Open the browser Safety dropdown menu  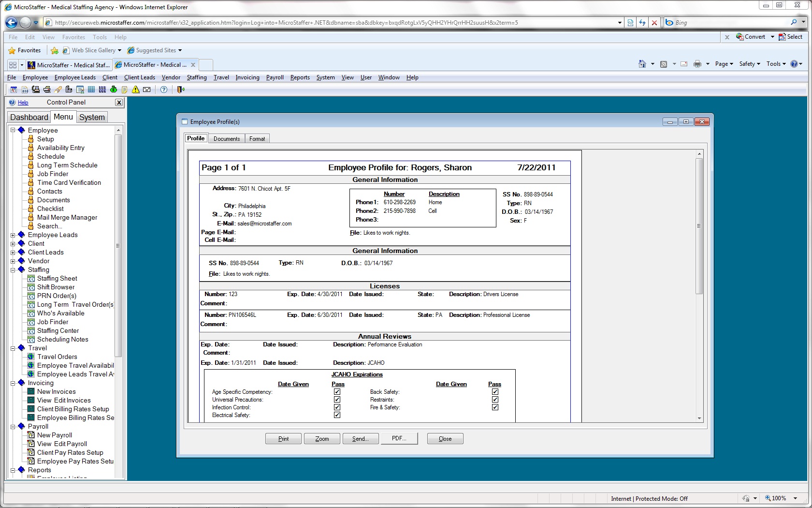749,64
